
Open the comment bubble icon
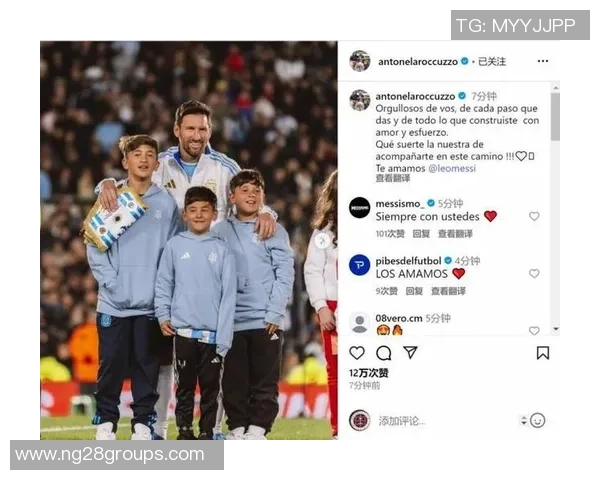coord(383,353)
